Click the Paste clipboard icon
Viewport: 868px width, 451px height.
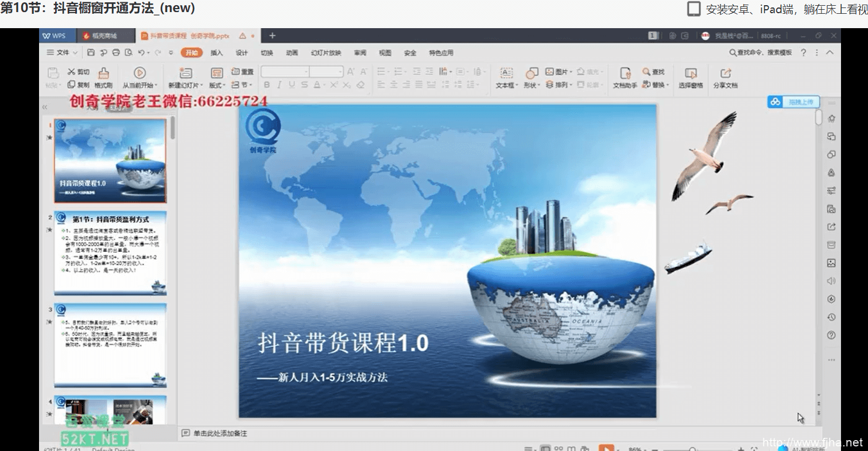click(x=53, y=73)
